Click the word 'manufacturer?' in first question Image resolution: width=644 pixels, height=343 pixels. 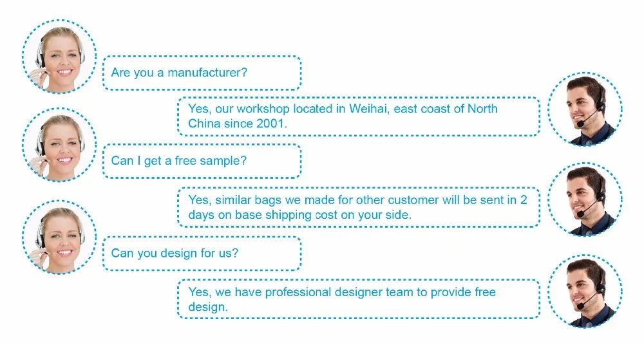click(x=207, y=73)
